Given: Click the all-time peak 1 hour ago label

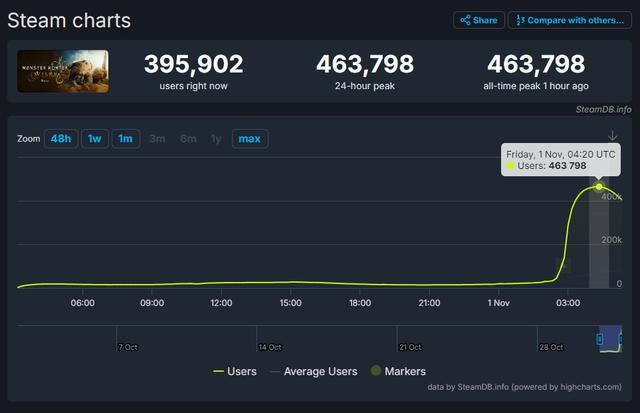Looking at the screenshot, I should click(x=536, y=86).
